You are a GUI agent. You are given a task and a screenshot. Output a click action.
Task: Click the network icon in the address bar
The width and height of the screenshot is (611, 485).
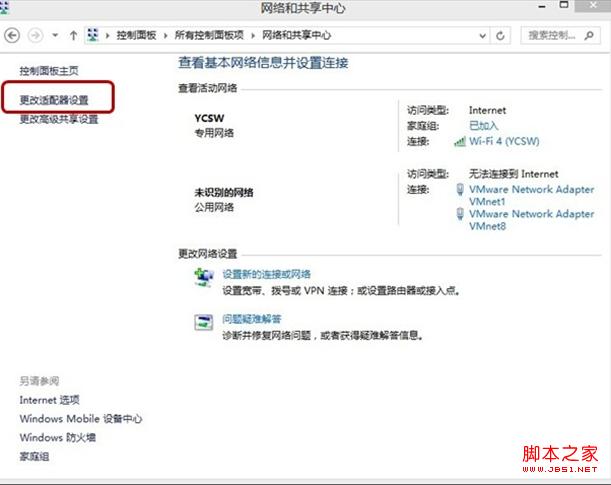(x=93, y=35)
